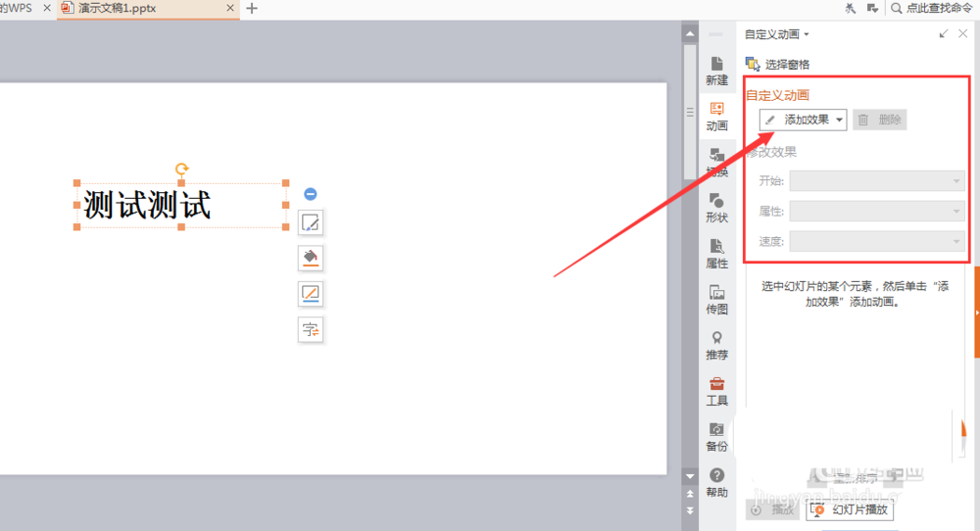Click the search magnifier for 点此查找命令
The height and width of the screenshot is (531, 980).
(x=897, y=8)
